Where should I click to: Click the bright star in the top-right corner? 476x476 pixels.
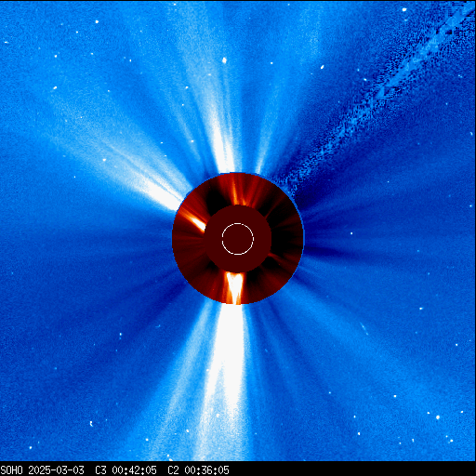pos(404,10)
